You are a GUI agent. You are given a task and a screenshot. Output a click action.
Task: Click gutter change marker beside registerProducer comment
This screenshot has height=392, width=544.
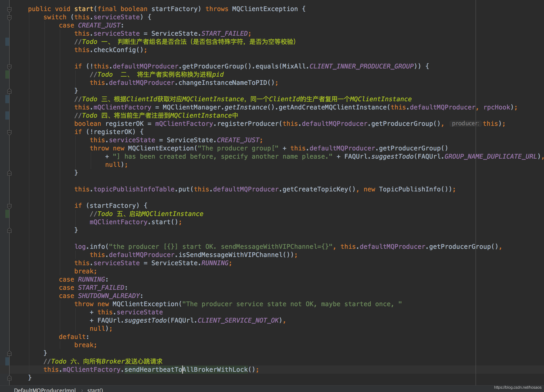pos(7,115)
